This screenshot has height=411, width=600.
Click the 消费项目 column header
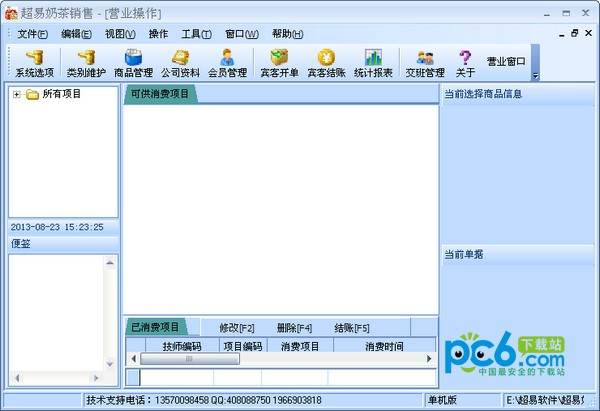point(300,346)
